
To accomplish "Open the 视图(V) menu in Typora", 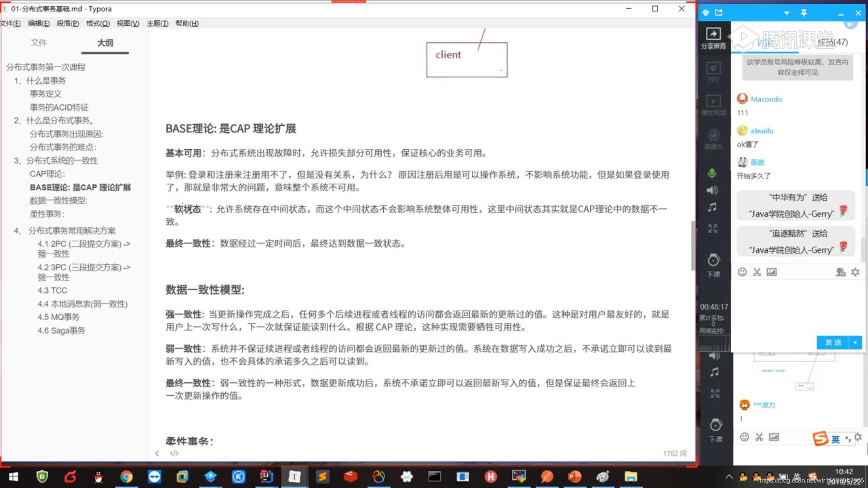I will pos(128,24).
